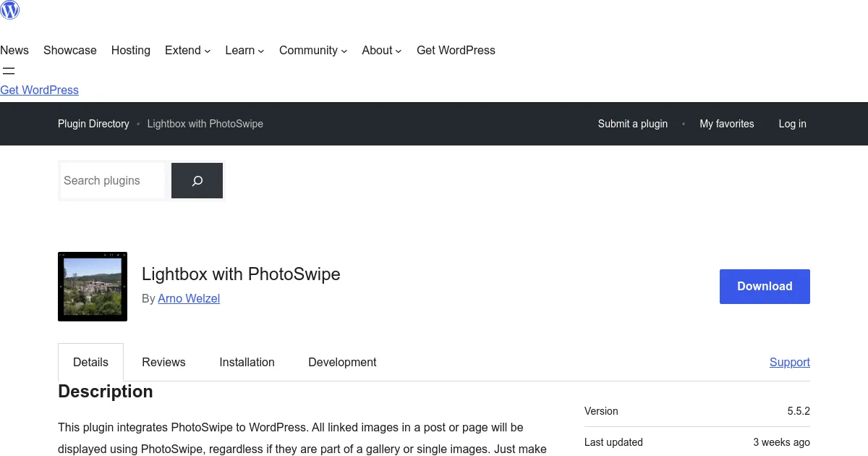Open the Community dropdown menu
Image resolution: width=868 pixels, height=456 pixels.
[x=313, y=51]
